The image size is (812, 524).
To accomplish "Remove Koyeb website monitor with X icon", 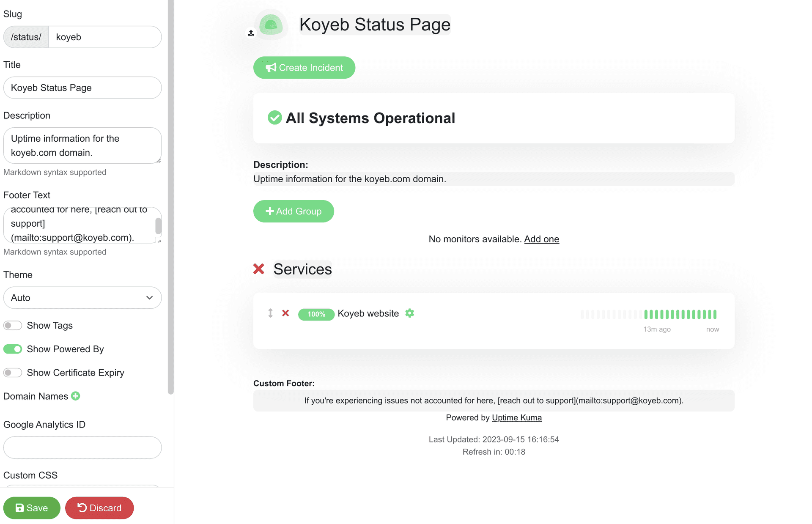I will pyautogui.click(x=285, y=313).
